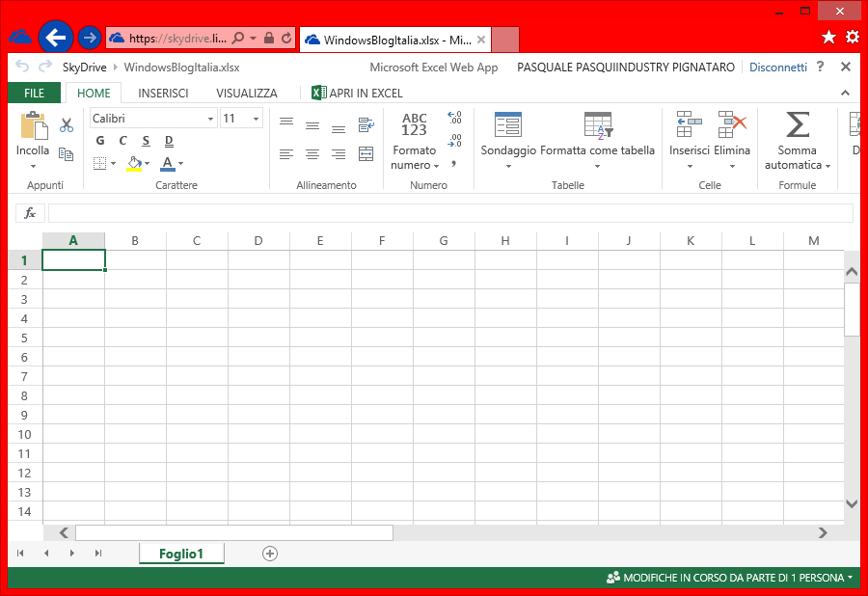Toggle italic (C) formatting
This screenshot has width=868, height=596.
point(122,141)
